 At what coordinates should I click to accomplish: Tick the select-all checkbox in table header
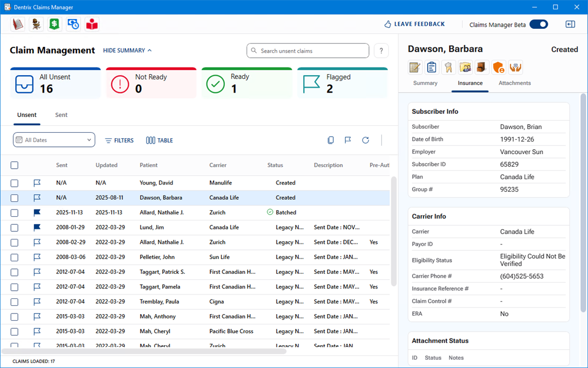pos(15,165)
